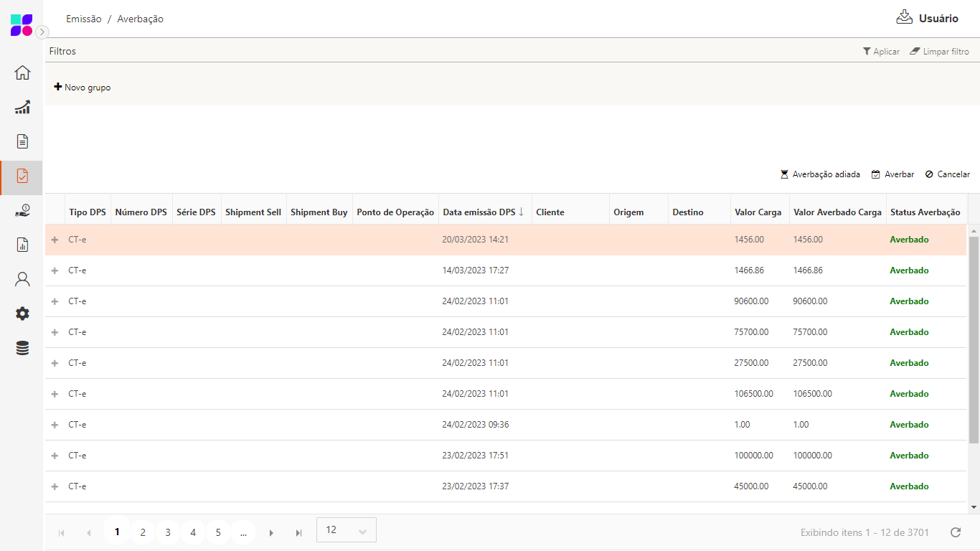Open the settings gear sidebar icon

tap(22, 314)
